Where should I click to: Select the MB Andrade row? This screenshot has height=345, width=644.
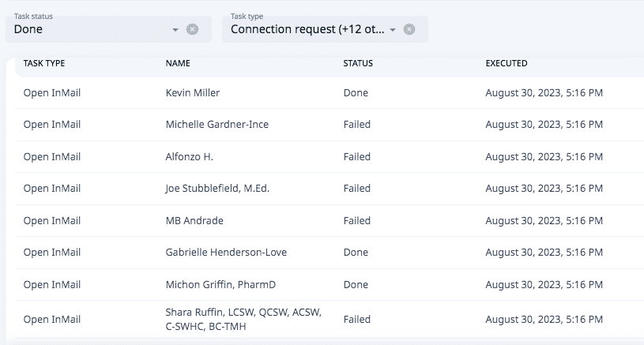pos(330,221)
